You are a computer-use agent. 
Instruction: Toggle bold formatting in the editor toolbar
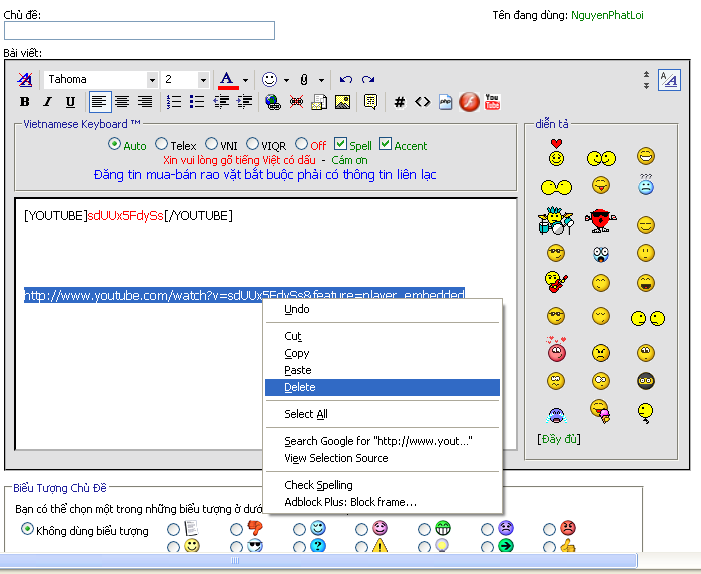coord(25,101)
